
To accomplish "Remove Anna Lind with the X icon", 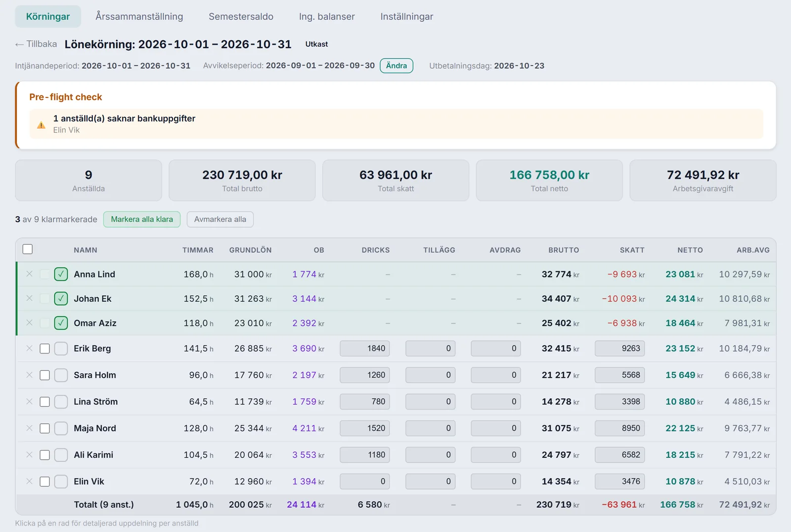I will (x=29, y=274).
